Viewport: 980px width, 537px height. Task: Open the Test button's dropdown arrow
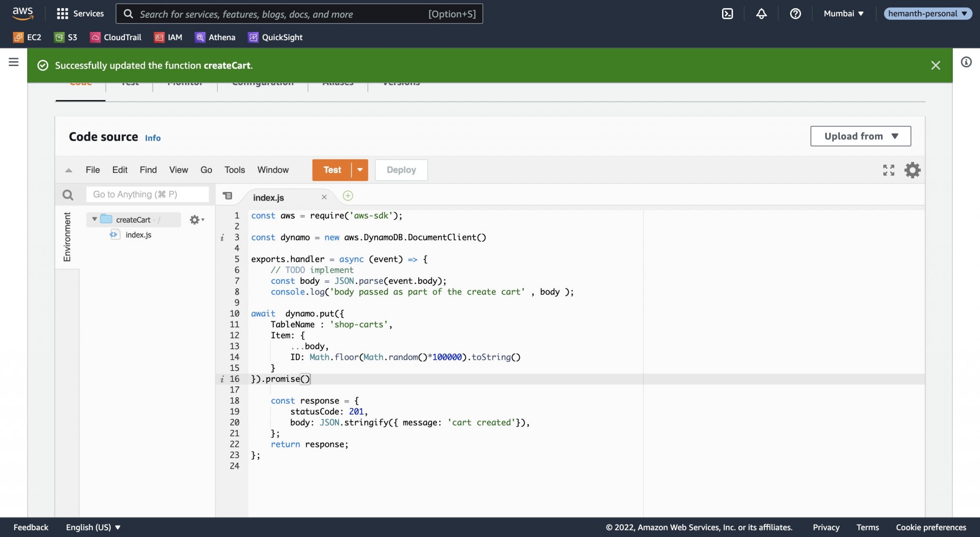359,170
